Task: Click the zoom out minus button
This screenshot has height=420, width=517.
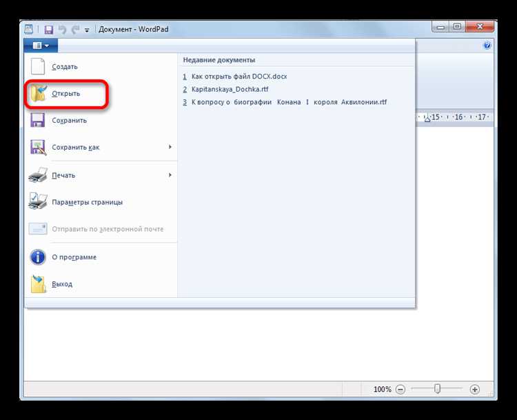Action: pos(401,390)
